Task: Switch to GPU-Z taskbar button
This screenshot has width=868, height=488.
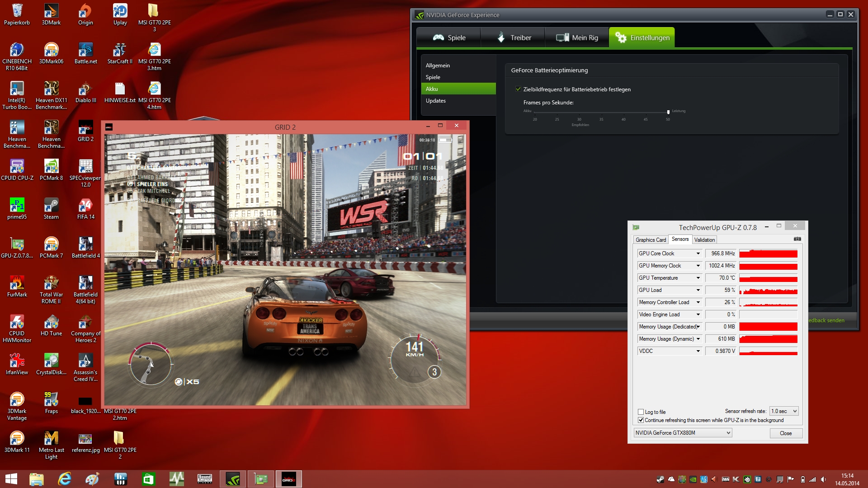Action: point(261,479)
